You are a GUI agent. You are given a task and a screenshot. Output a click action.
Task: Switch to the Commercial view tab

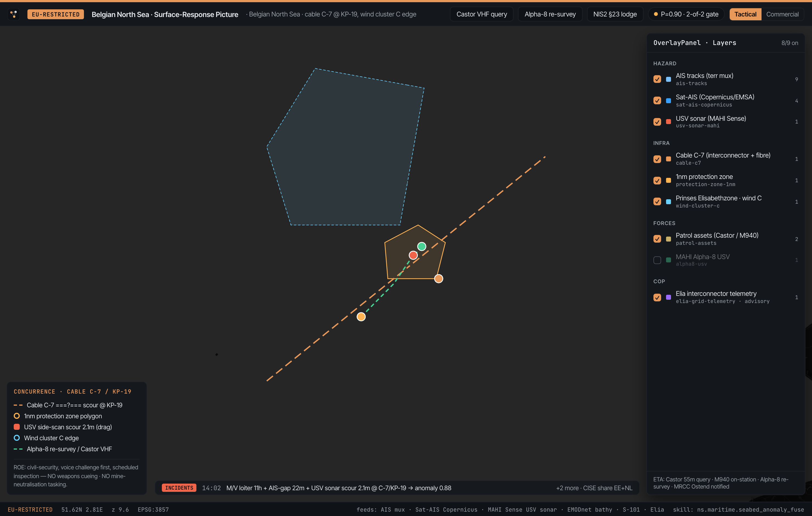pyautogui.click(x=782, y=14)
